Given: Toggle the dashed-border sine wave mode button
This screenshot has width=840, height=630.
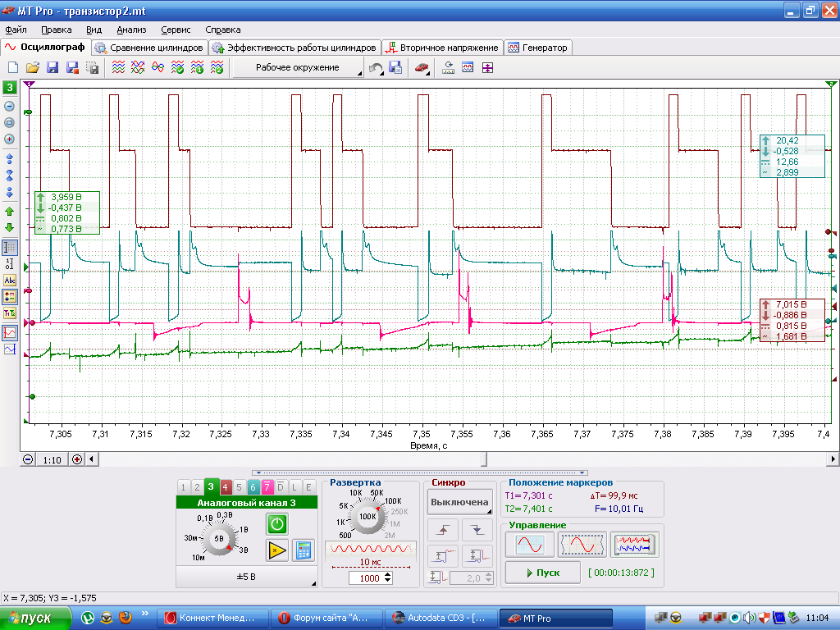Looking at the screenshot, I should (x=582, y=545).
